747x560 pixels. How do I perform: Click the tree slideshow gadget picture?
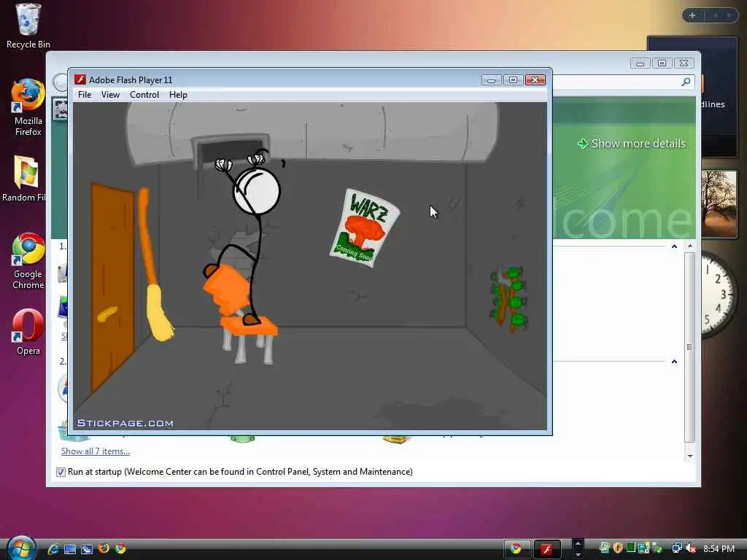tap(719, 204)
